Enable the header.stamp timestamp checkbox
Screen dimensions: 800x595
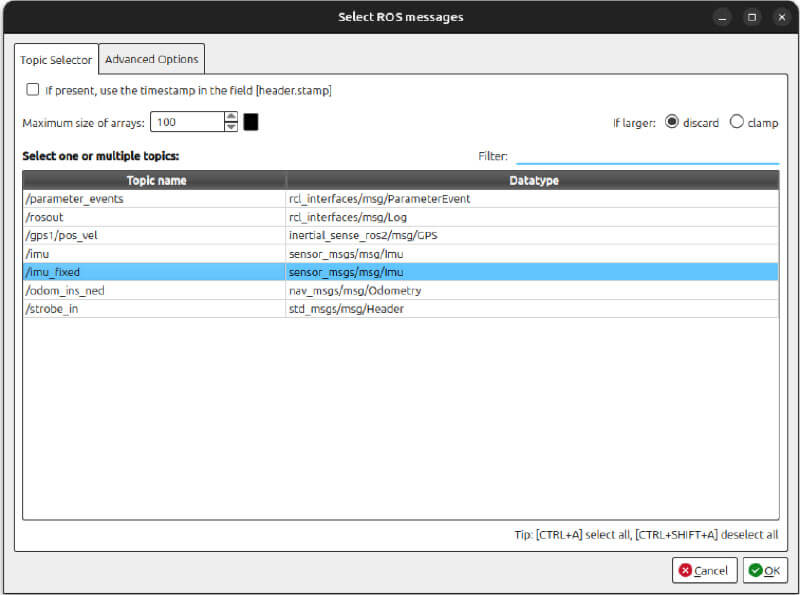coord(34,90)
